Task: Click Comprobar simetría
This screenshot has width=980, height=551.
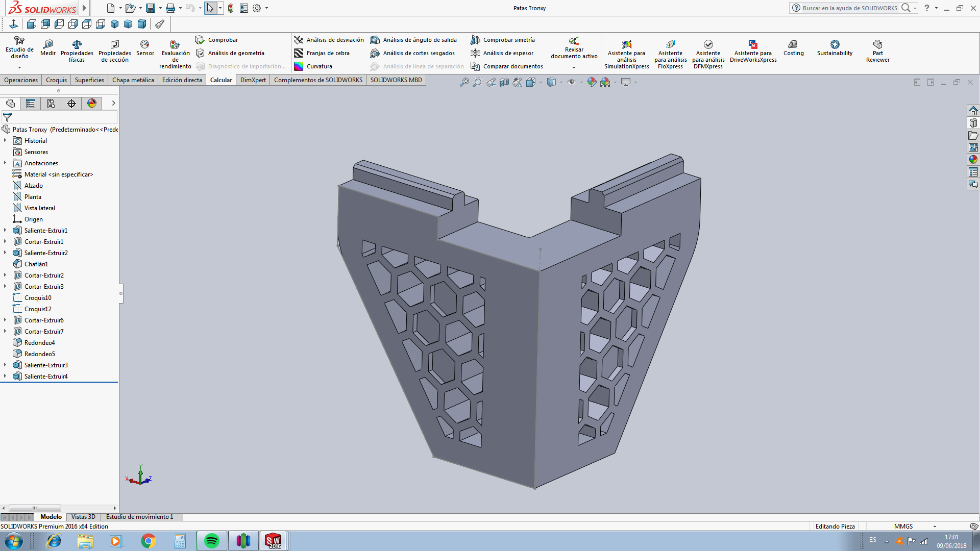Action: (503, 40)
